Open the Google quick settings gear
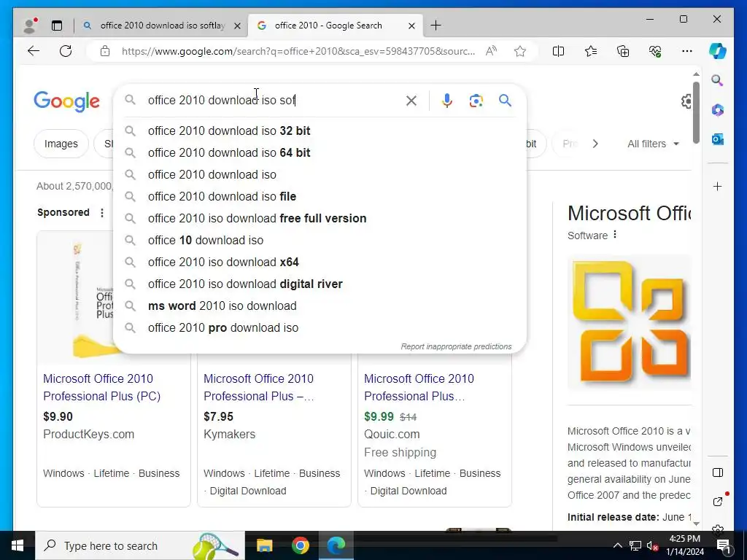Screen dimensions: 747x560 [686, 101]
